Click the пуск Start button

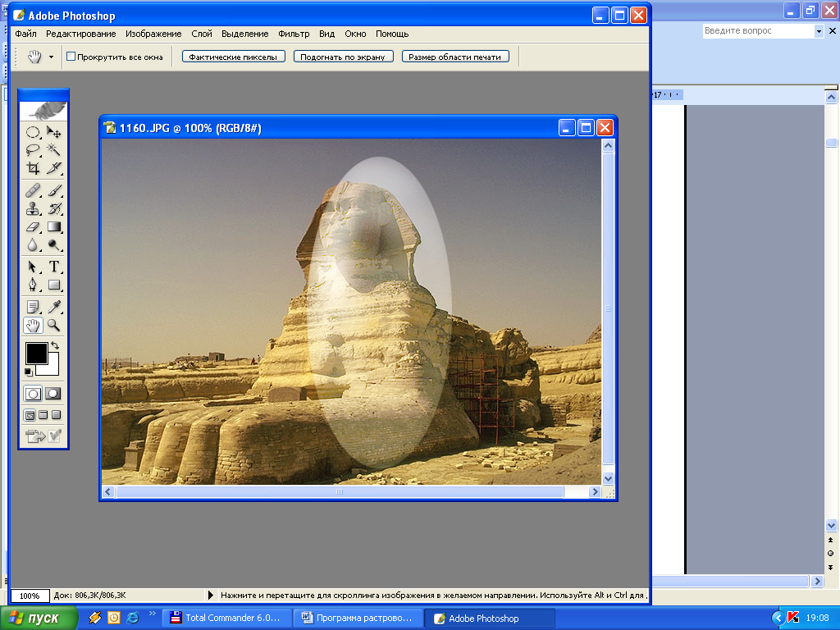[39, 619]
